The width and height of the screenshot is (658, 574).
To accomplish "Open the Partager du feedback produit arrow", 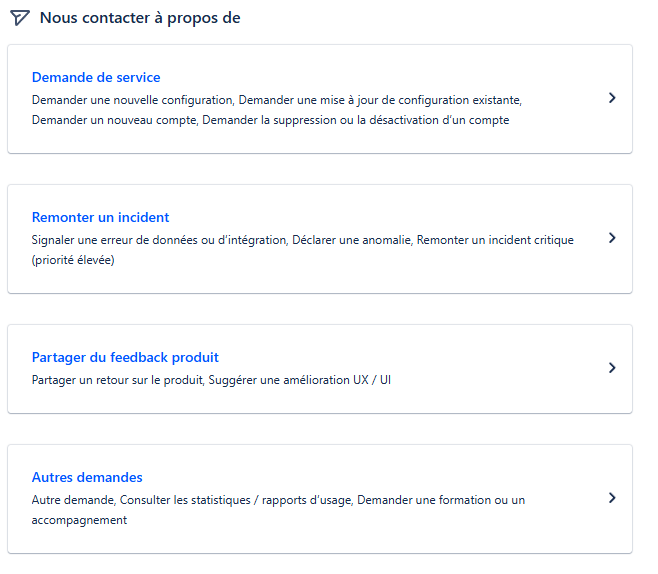I will pos(612,368).
